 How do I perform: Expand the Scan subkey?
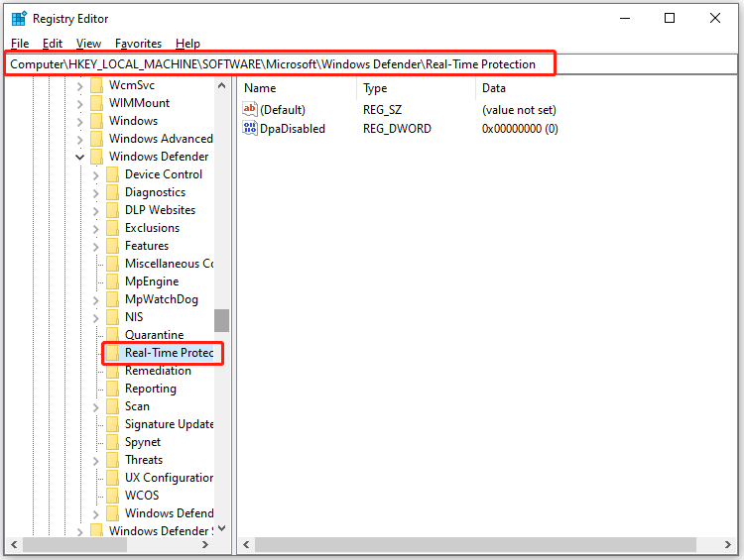tap(96, 407)
